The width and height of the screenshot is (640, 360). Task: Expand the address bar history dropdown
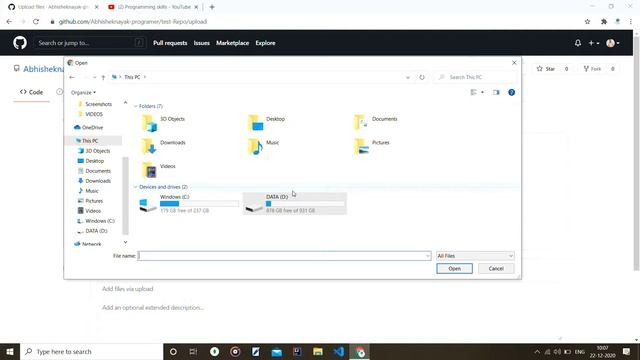[408, 77]
